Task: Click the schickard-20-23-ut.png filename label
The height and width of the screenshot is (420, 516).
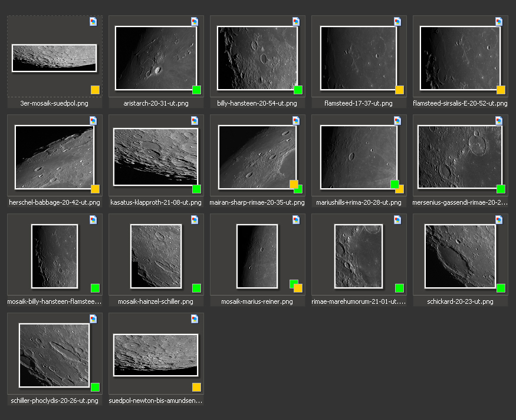Action: pyautogui.click(x=460, y=301)
